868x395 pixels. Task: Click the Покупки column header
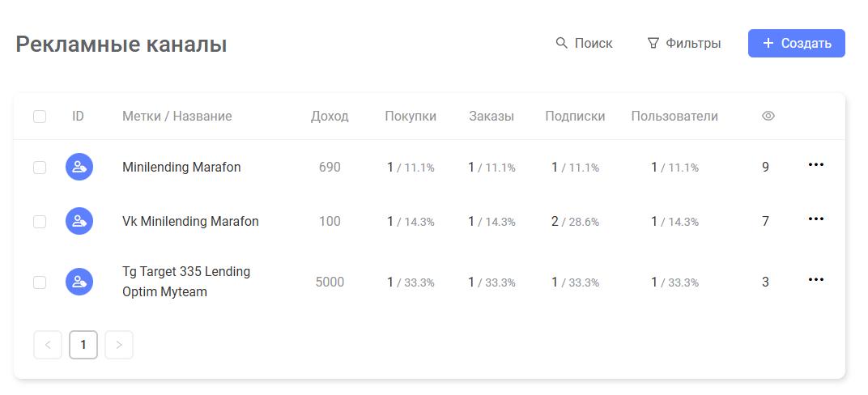pyautogui.click(x=411, y=117)
